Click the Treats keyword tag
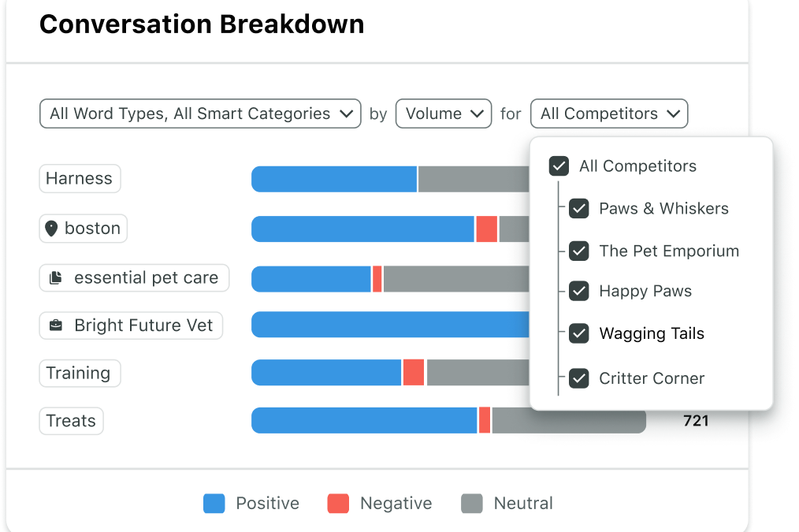 point(71,421)
